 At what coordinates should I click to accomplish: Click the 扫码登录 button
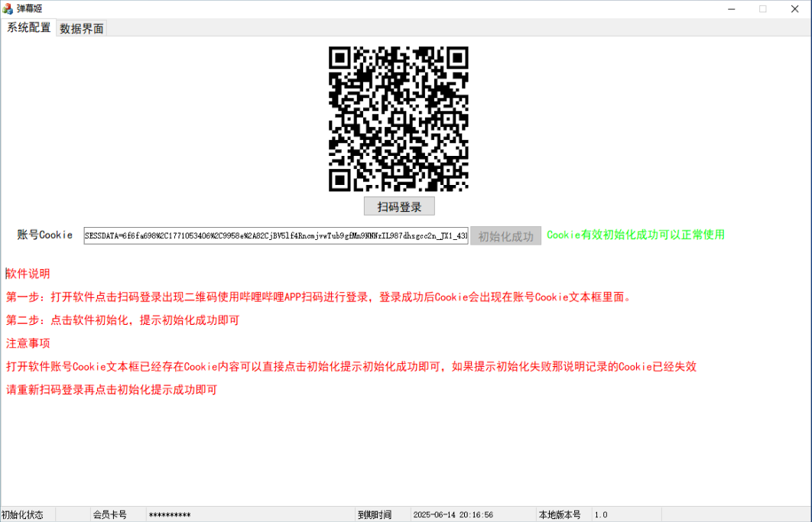399,206
